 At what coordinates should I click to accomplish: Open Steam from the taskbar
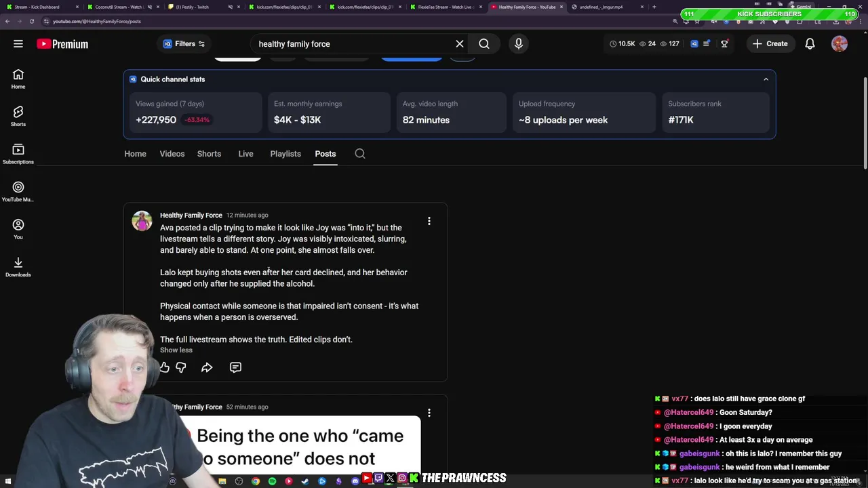click(305, 481)
